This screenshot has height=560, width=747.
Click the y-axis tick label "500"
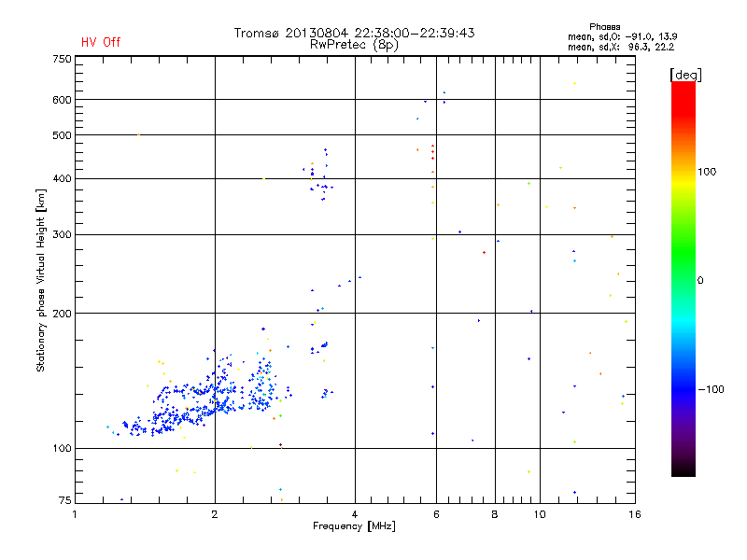pos(62,135)
